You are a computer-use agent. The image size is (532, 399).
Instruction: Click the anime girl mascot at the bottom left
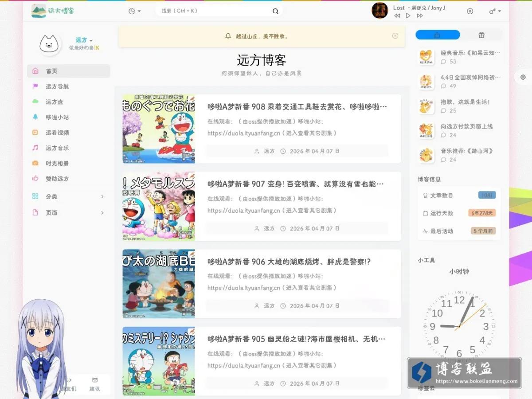pyautogui.click(x=41, y=349)
